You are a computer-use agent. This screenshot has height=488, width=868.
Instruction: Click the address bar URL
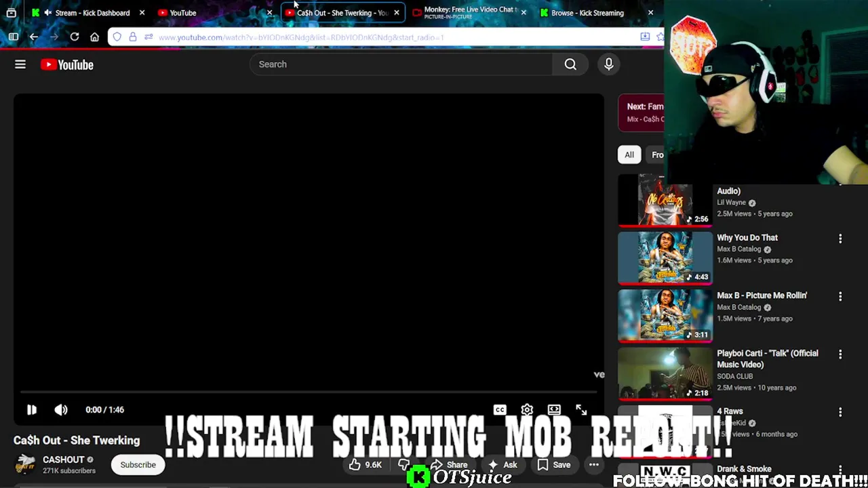(301, 37)
